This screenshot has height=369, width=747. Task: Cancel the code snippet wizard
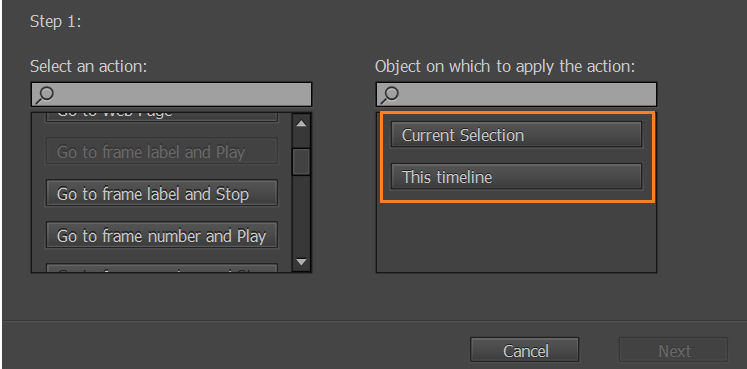[x=525, y=350]
